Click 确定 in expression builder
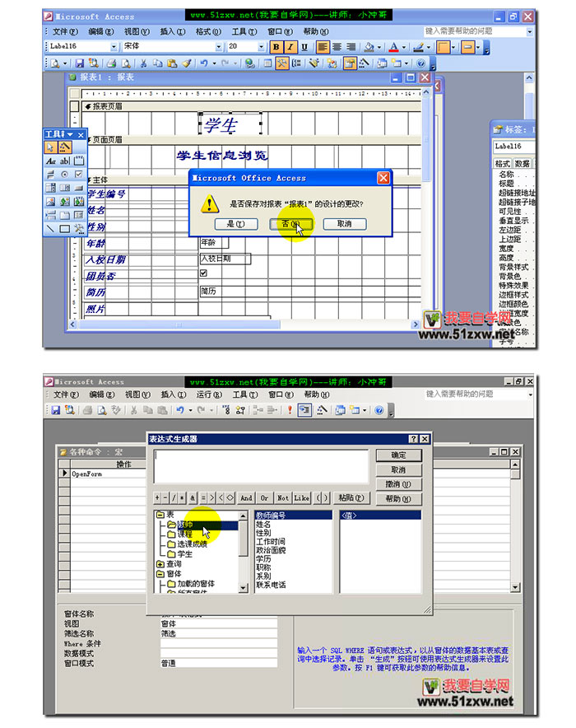This screenshot has height=728, width=576. pyautogui.click(x=399, y=455)
